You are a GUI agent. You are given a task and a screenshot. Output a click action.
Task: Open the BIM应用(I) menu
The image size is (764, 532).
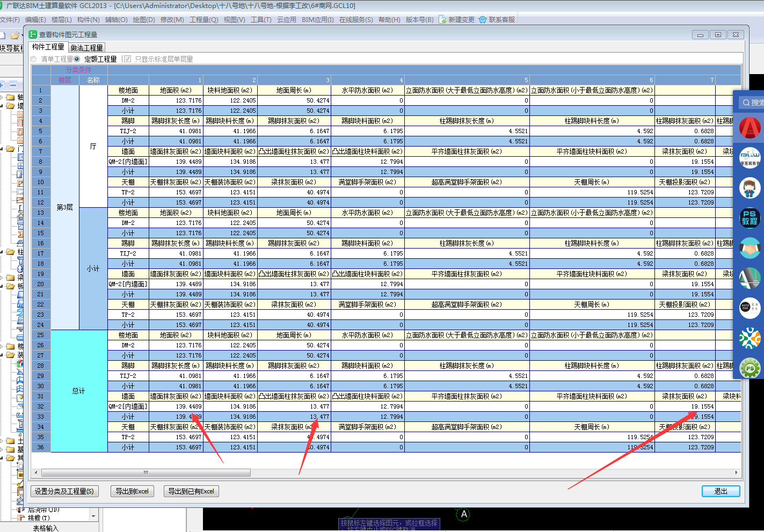[317, 20]
